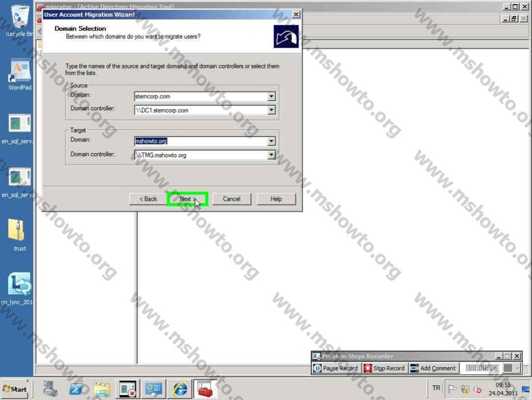Launch PowerShell from the taskbar

pyautogui.click(x=76, y=389)
